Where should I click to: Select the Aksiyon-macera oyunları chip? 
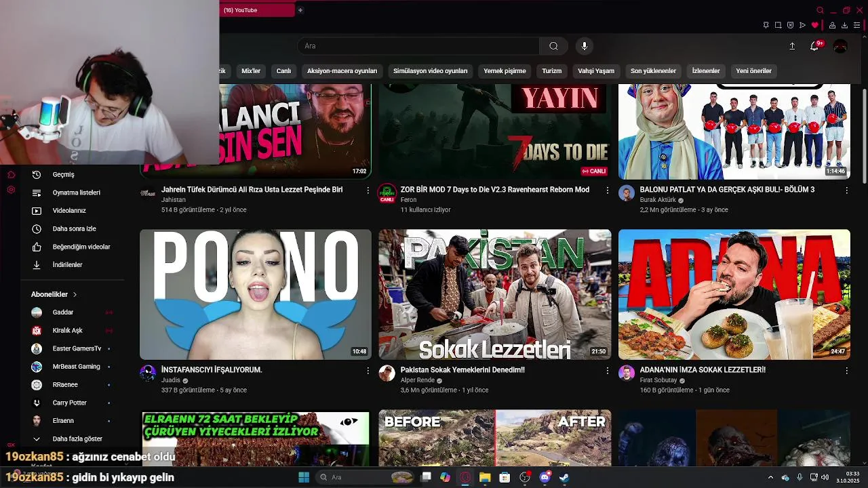click(x=342, y=70)
